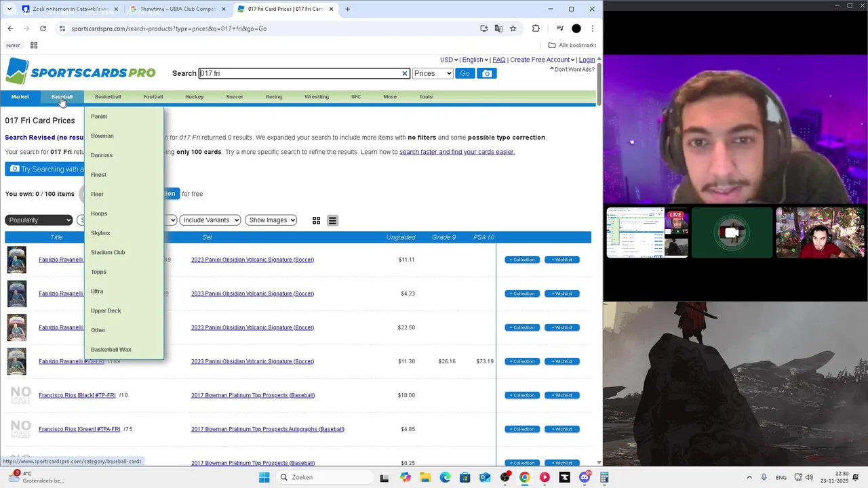
Task: Go back with the browser back arrow
Action: (10, 28)
